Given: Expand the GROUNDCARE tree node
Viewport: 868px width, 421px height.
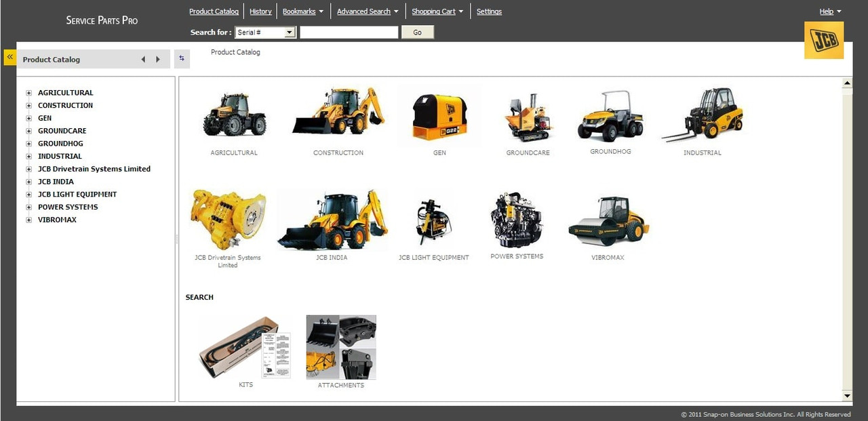Looking at the screenshot, I should (28, 131).
